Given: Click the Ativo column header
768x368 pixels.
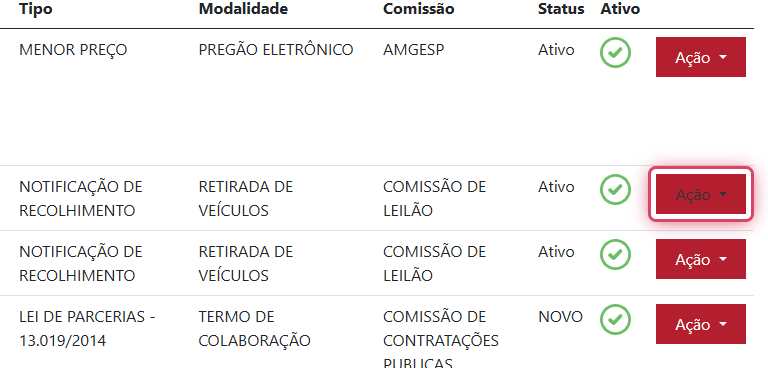Looking at the screenshot, I should [620, 9].
